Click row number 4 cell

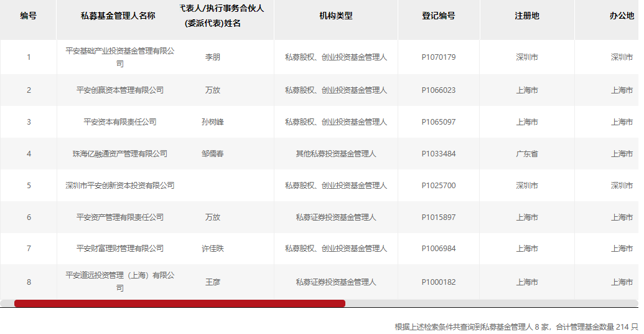coord(29,153)
